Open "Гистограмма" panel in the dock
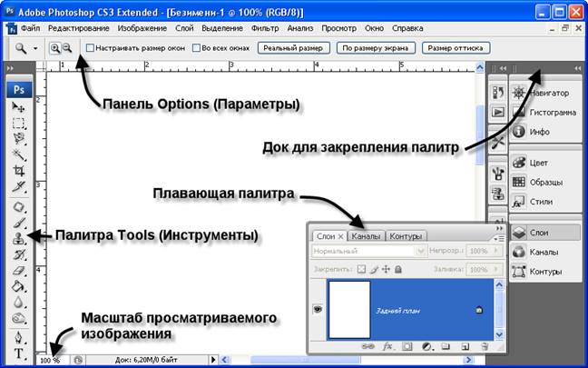Screen dimensions: 588x368 pyautogui.click(x=544, y=113)
